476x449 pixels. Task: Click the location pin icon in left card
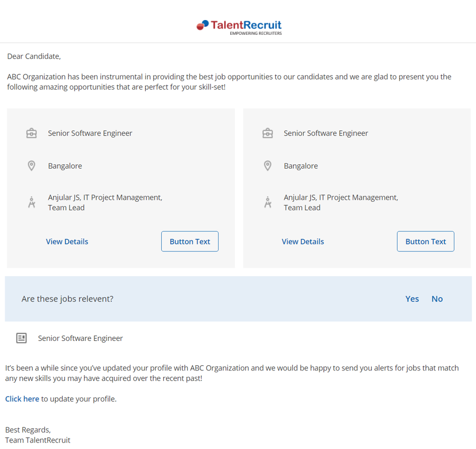coord(32,166)
